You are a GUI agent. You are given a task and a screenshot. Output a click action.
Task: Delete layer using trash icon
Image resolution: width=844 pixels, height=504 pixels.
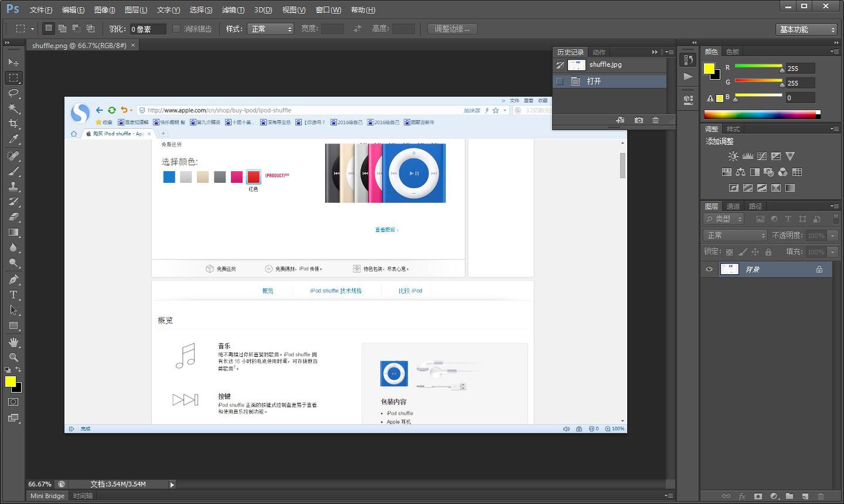(x=821, y=496)
